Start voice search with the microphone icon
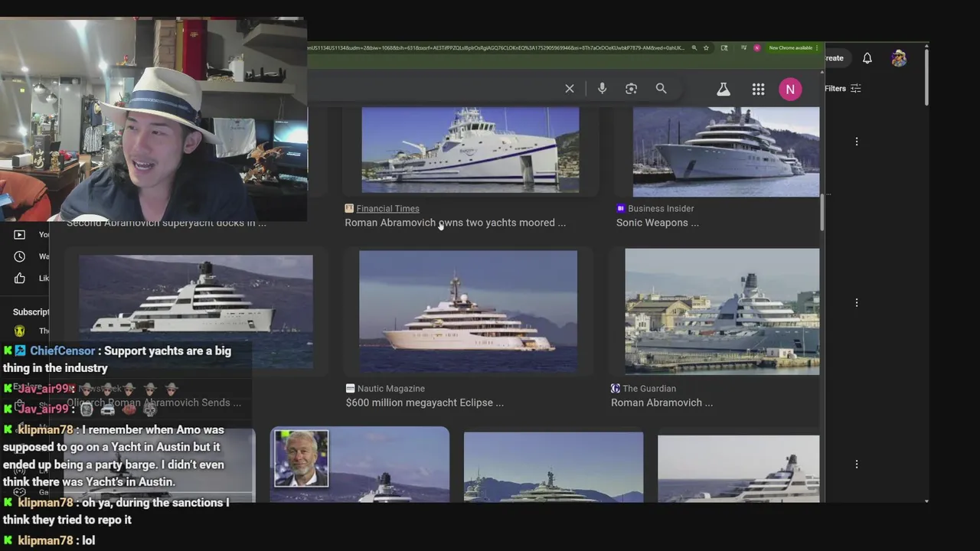 [x=602, y=89]
